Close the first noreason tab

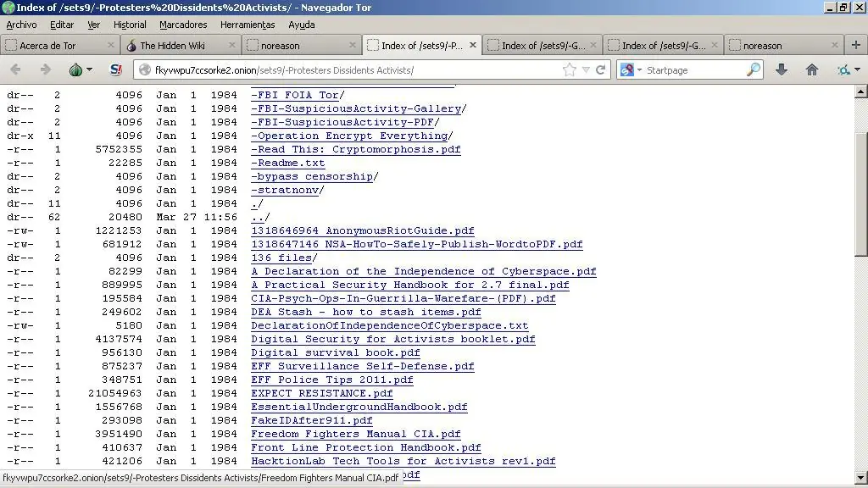352,45
